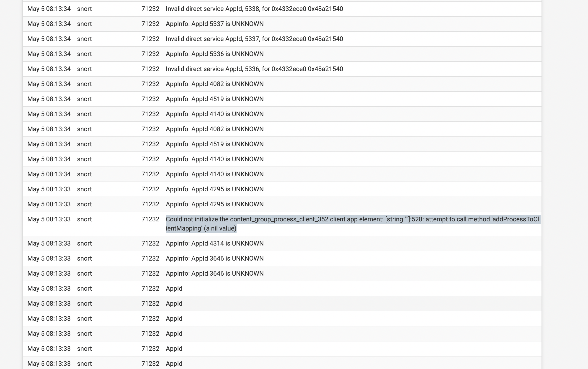The width and height of the screenshot is (588, 369).
Task: Click PID 71232 in the 'Could not initialize' row
Action: 150,219
